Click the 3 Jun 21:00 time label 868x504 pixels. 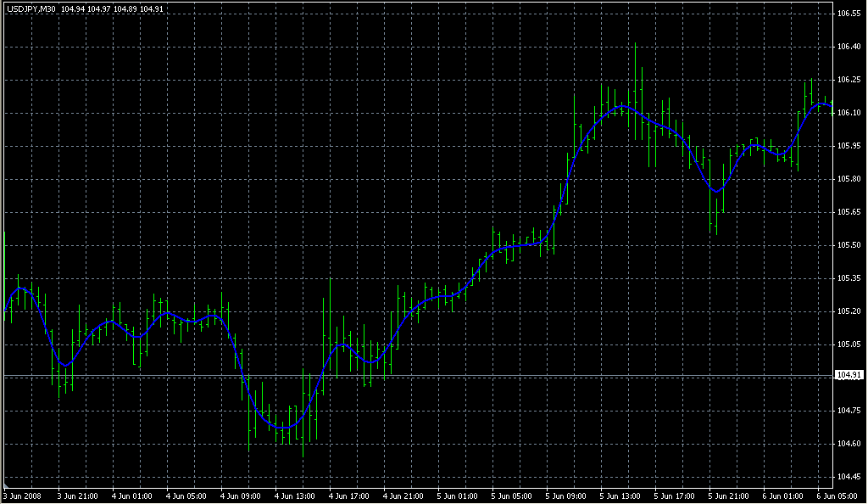pos(77,496)
